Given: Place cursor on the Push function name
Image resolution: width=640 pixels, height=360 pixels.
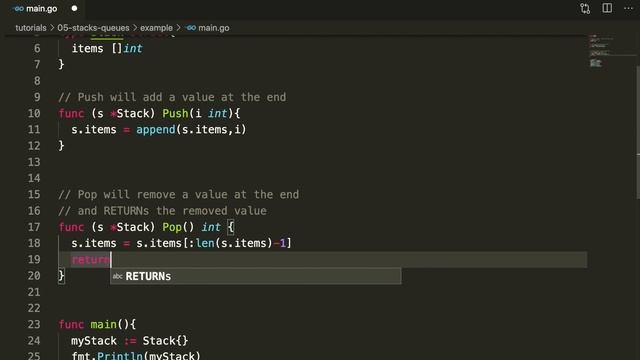Looking at the screenshot, I should point(175,113).
